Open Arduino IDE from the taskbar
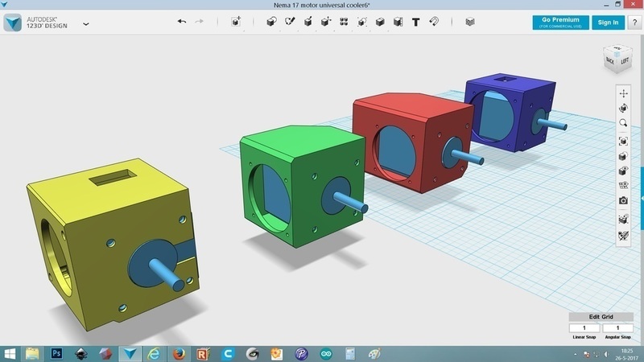Image resolution: width=644 pixels, height=362 pixels. (x=326, y=354)
